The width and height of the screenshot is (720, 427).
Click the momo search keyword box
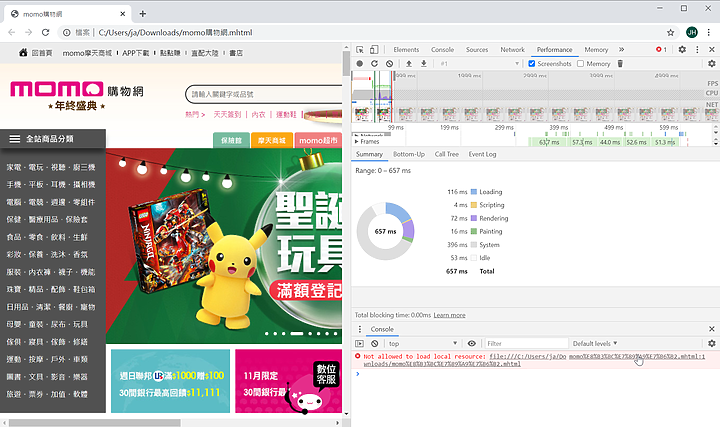click(x=264, y=94)
